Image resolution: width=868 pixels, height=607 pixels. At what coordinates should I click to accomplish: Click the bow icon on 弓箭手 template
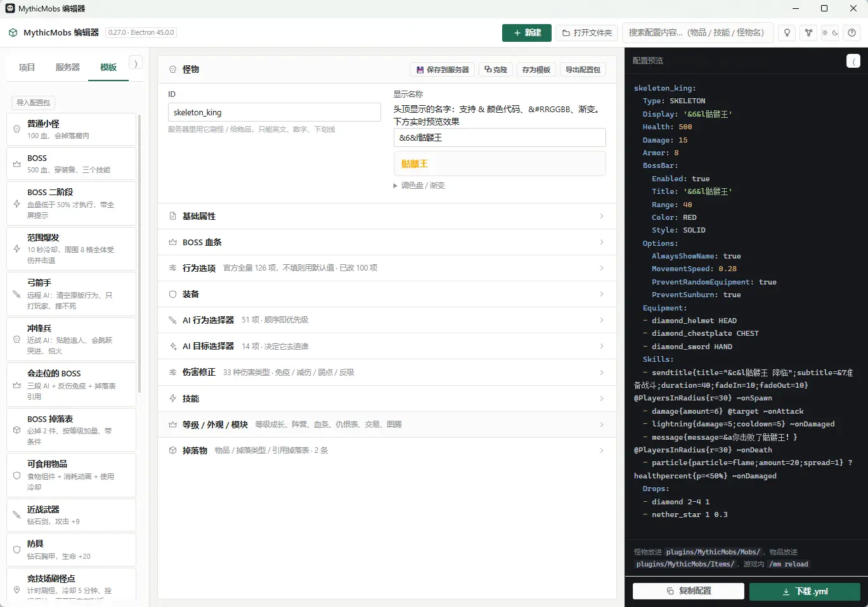click(17, 294)
